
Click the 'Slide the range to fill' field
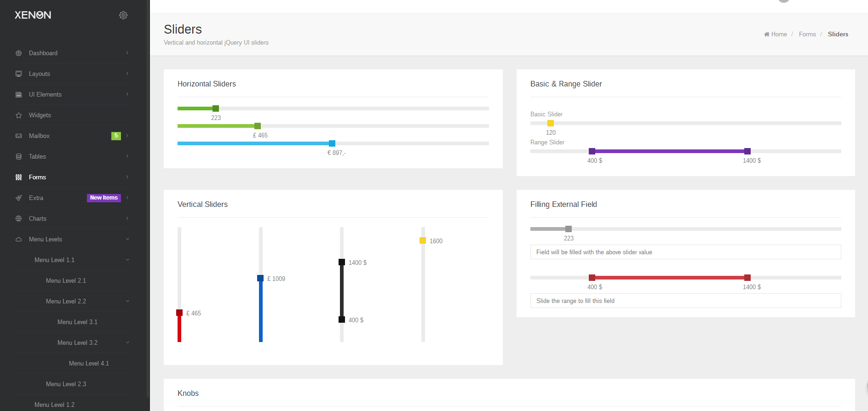(x=685, y=301)
